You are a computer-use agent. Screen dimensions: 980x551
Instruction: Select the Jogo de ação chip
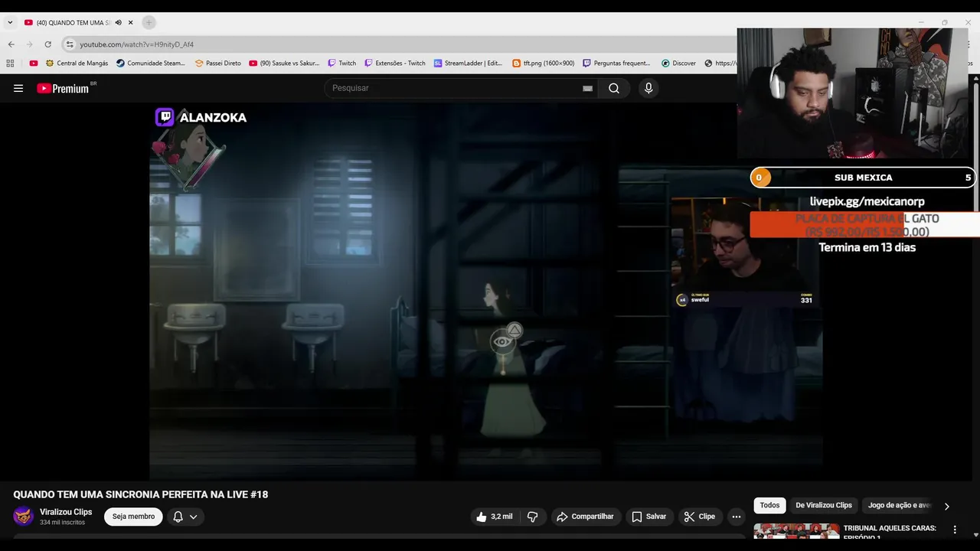pos(899,505)
